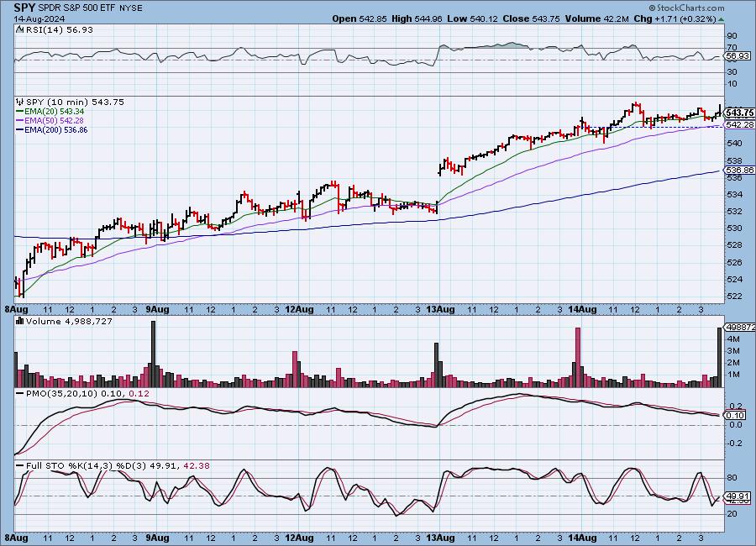Select the purple EMA(50) line swatch in legend
This screenshot has height=546, width=756.
[20, 121]
